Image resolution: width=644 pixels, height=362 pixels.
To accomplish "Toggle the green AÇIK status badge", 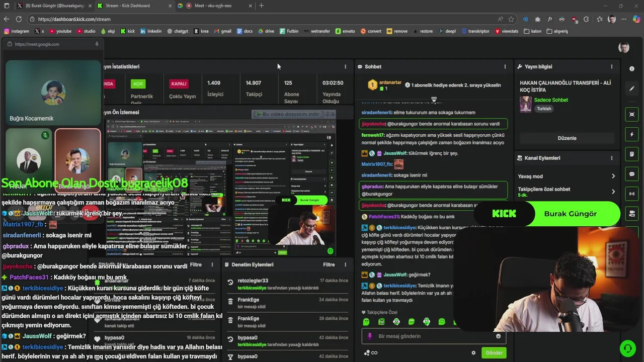I will click(x=138, y=84).
